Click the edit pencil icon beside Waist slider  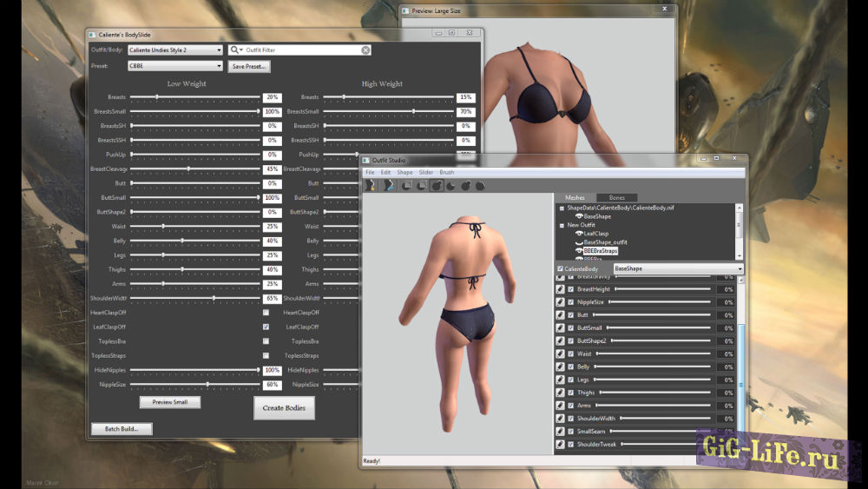pyautogui.click(x=560, y=354)
